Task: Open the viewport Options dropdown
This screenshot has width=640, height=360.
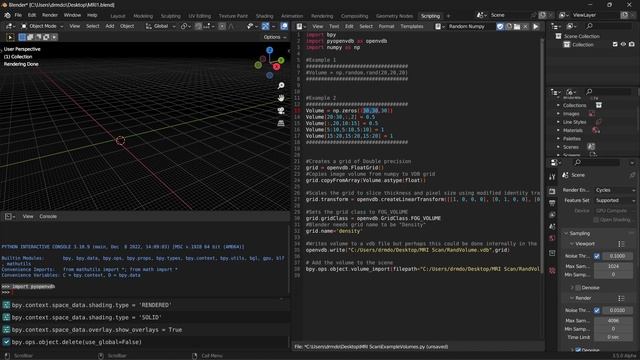Action: (x=275, y=37)
